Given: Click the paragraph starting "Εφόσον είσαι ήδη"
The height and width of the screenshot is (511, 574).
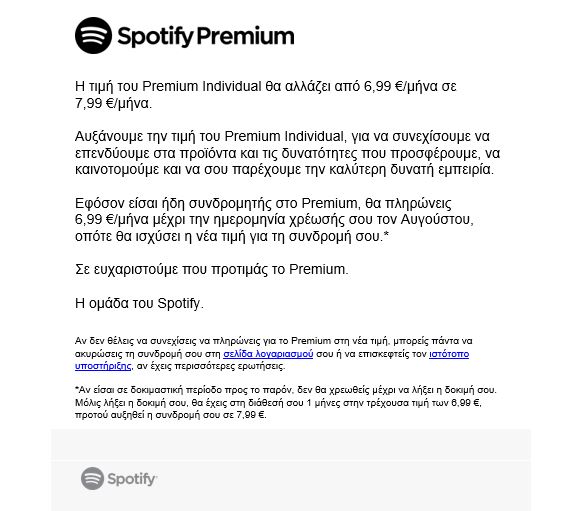Looking at the screenshot, I should pyautogui.click(x=274, y=220).
